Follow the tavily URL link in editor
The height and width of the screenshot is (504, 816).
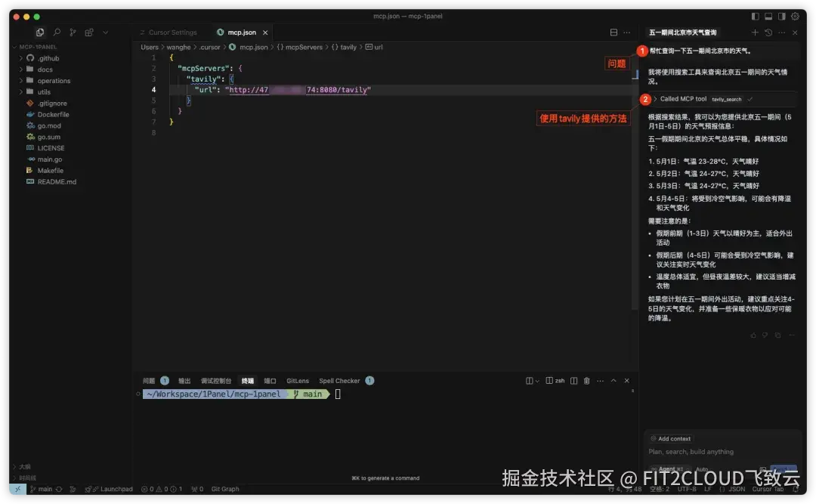click(x=298, y=90)
